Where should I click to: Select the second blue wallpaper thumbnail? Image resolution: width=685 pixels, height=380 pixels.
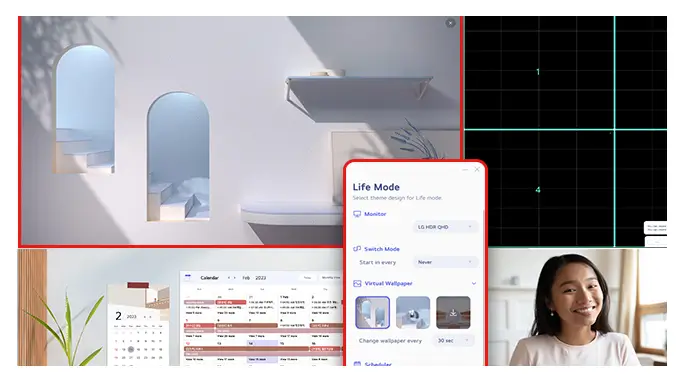tap(413, 312)
